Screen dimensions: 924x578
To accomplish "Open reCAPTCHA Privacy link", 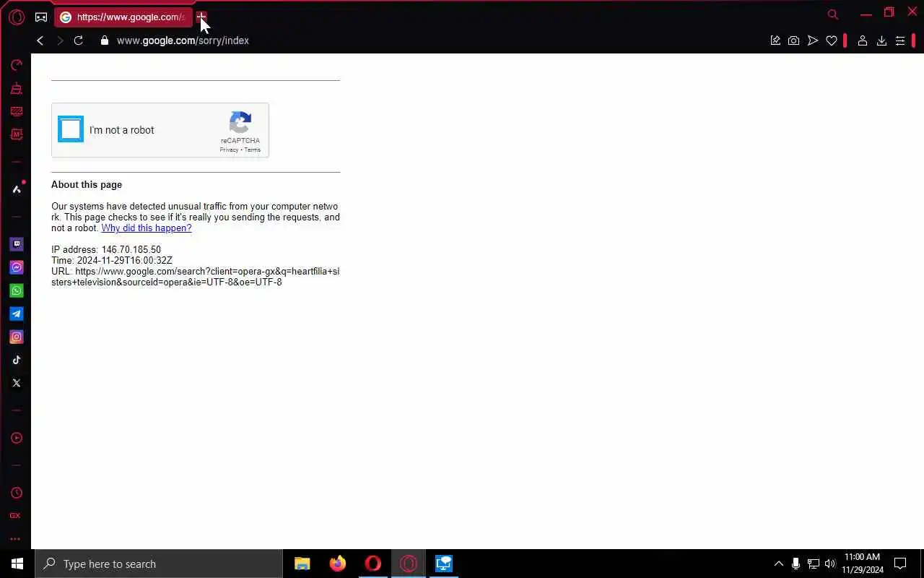I will (229, 150).
